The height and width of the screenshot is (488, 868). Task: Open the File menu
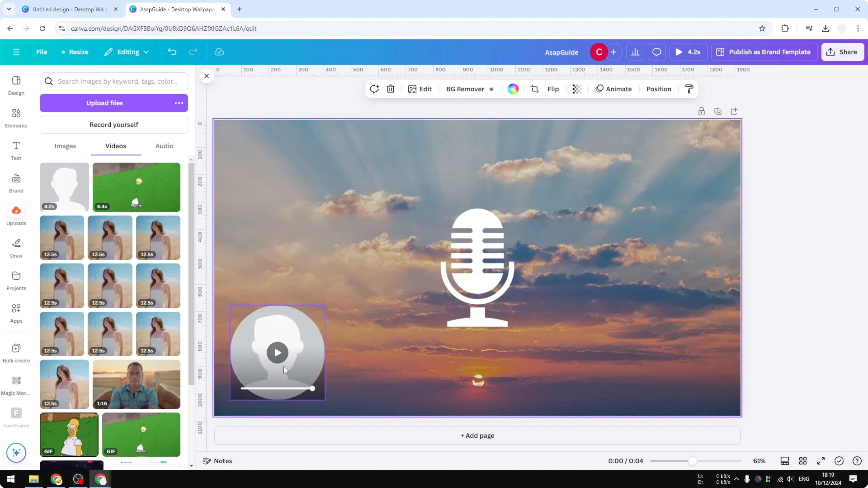pyautogui.click(x=42, y=52)
